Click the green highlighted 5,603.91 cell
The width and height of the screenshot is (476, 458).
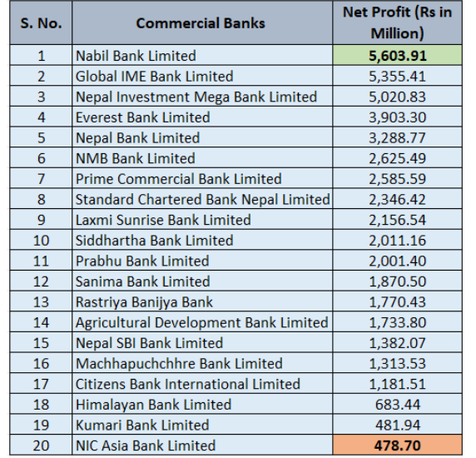click(398, 55)
